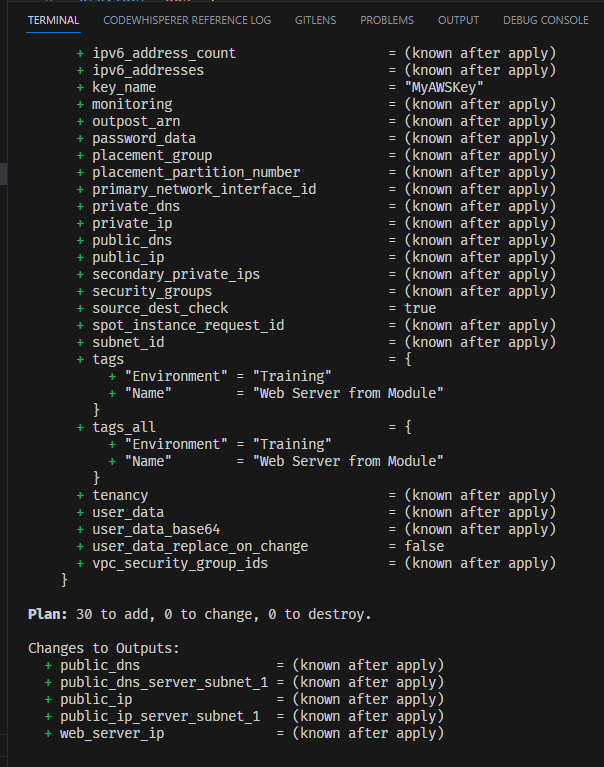Click the Plan summary line

tap(200, 614)
